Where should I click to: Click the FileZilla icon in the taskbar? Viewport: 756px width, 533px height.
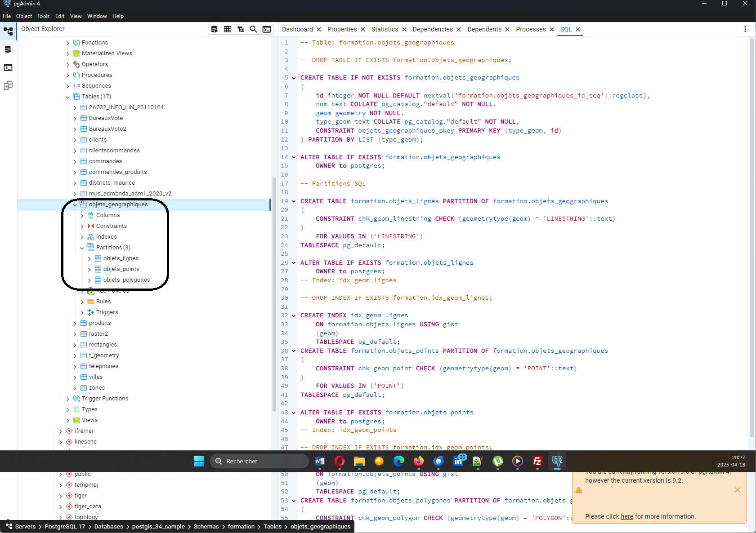pos(537,461)
